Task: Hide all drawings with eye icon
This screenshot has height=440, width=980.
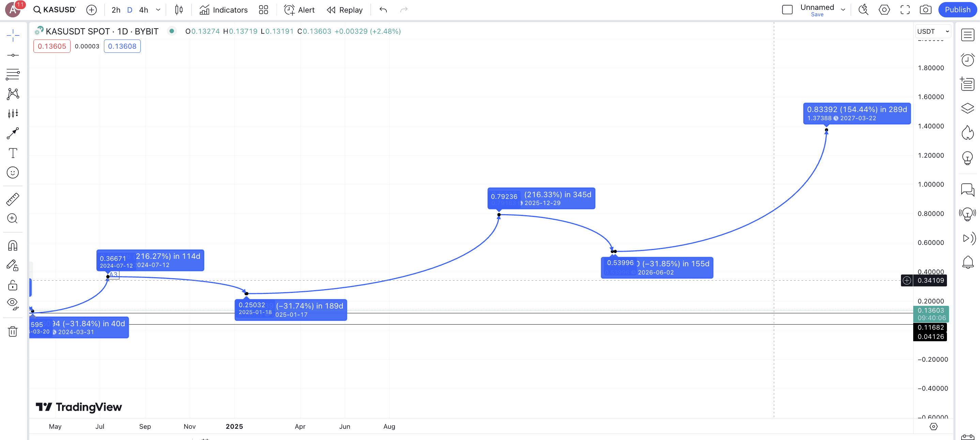Action: tap(13, 303)
